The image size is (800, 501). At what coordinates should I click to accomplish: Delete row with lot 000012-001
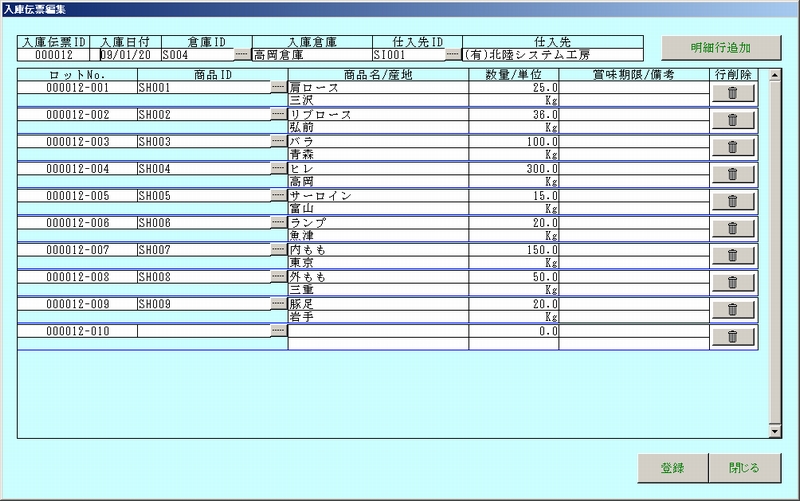733,93
